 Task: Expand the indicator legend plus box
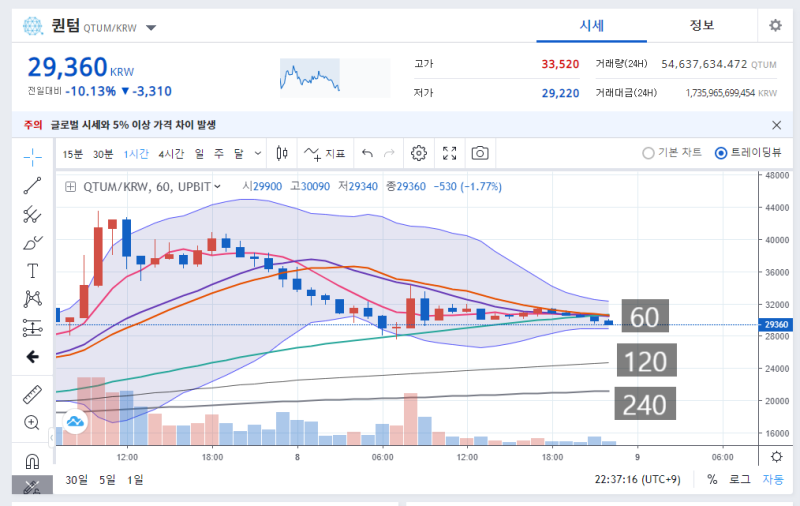coord(70,187)
